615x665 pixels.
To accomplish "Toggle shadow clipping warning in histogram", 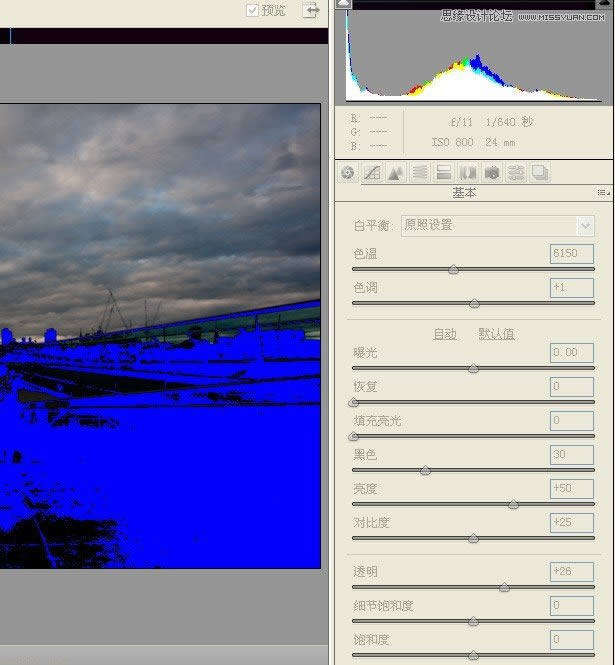I will [x=344, y=5].
